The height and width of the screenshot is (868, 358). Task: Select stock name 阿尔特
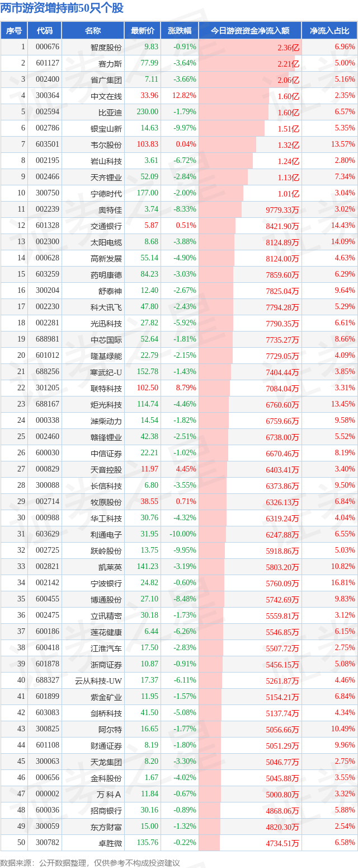(x=110, y=729)
